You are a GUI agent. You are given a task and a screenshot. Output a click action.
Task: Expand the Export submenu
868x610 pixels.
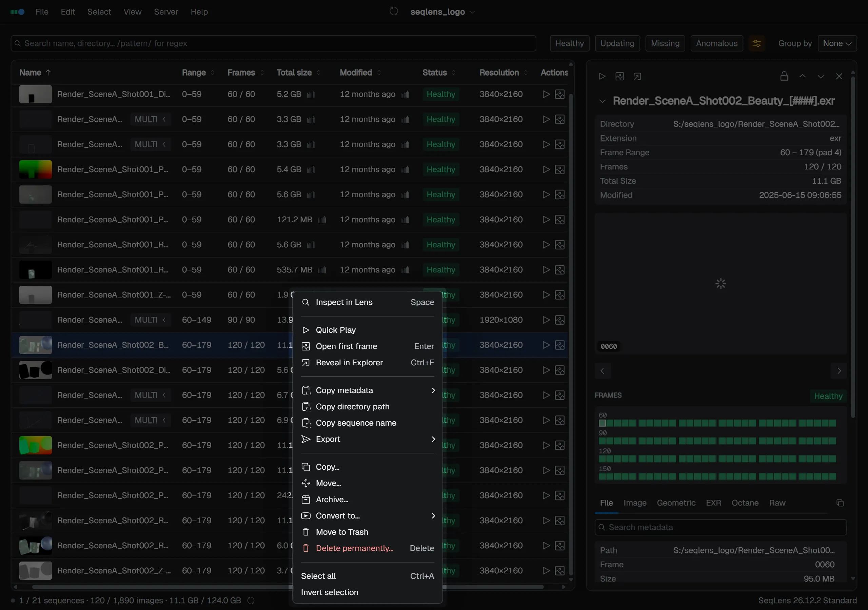[x=368, y=439]
